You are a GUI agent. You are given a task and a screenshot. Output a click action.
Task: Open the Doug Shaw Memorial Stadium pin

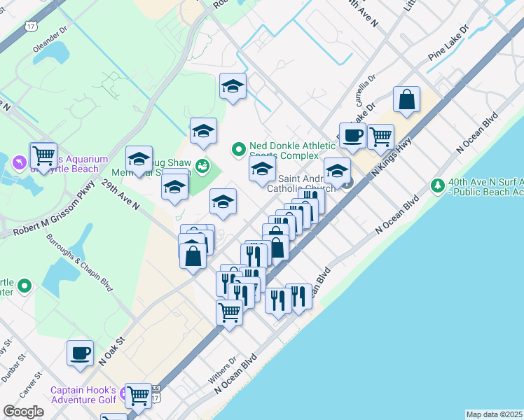point(202,167)
